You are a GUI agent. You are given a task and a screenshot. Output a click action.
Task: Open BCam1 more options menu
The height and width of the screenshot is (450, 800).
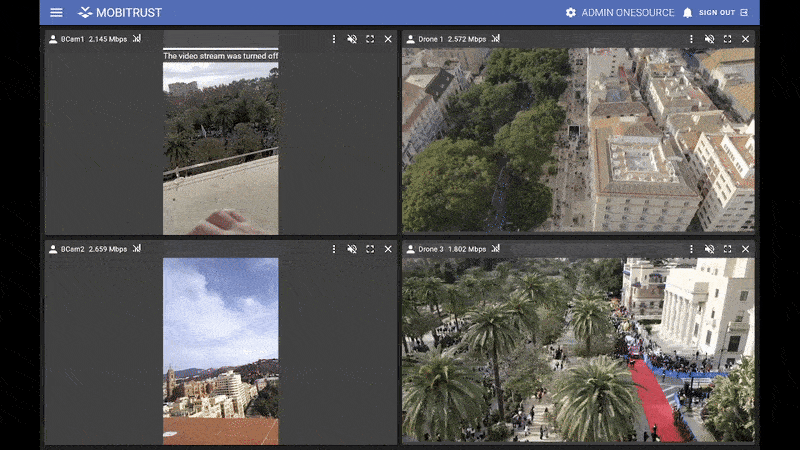[334, 39]
